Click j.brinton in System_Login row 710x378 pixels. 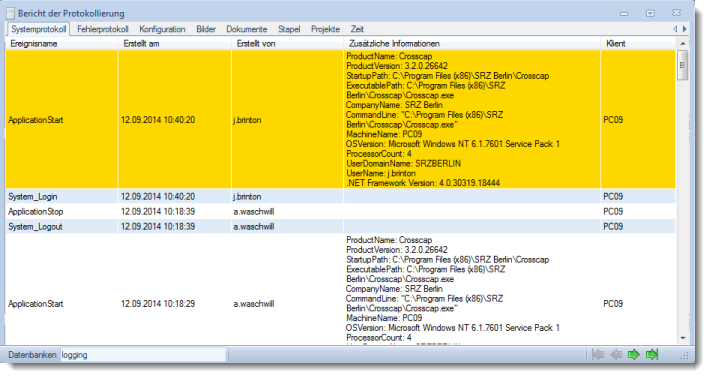pos(247,196)
